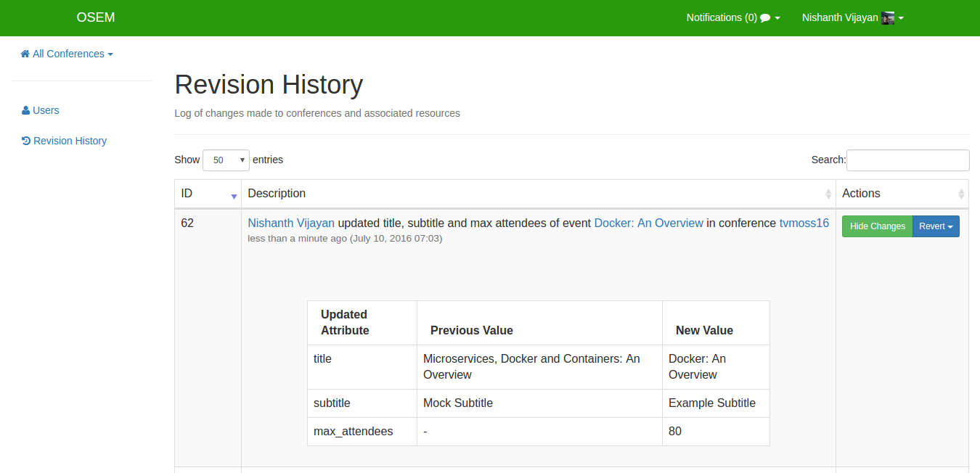Open the Notifications (0) menu
Screen dimensions: 980x473
(732, 18)
